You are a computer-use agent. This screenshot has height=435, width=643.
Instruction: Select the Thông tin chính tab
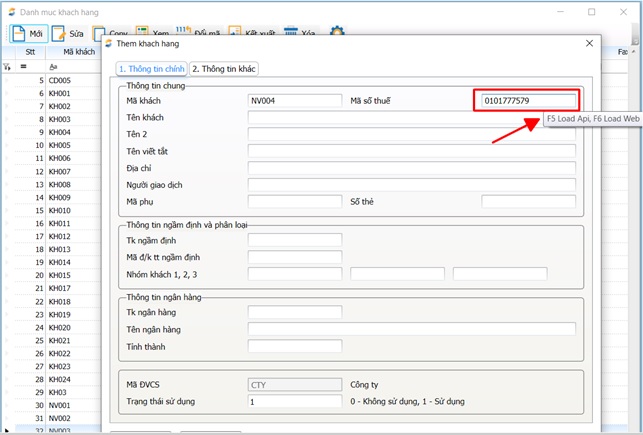click(x=151, y=68)
